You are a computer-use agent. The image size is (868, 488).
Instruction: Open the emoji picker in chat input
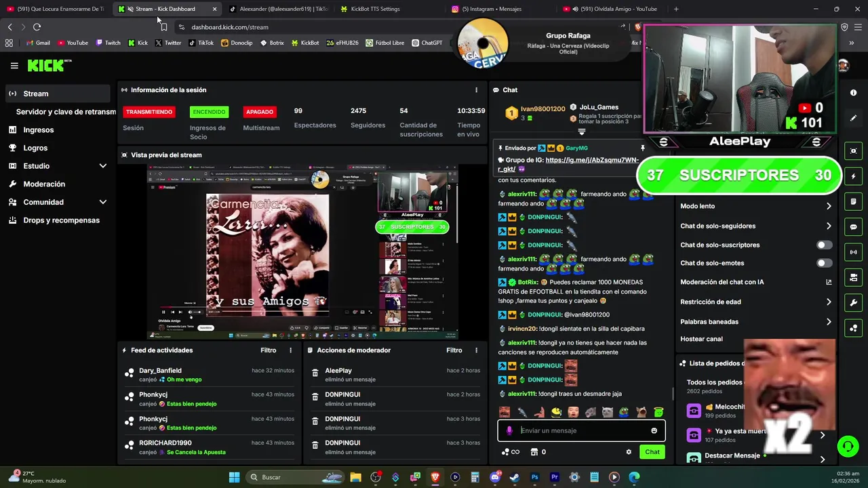click(654, 430)
